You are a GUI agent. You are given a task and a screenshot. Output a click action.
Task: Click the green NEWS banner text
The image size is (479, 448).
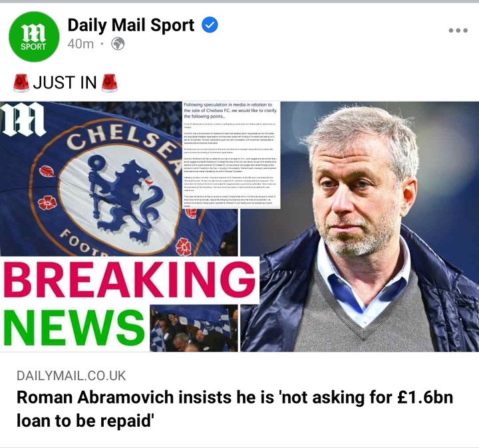75,328
